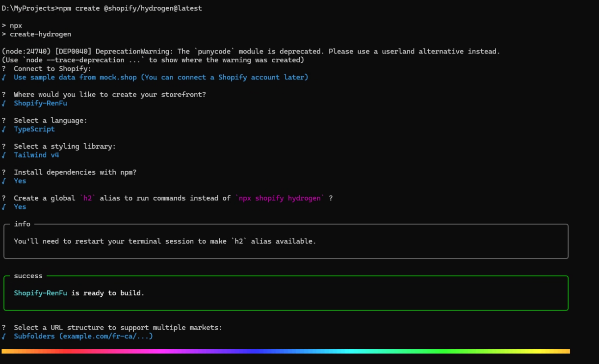Click the 'Tailwind v4' answer
Viewport: 599px width, 364px height.
click(x=36, y=155)
